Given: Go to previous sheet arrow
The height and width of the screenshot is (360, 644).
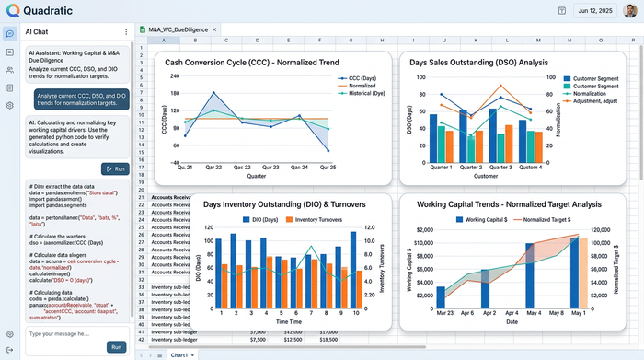Looking at the screenshot, I should pyautogui.click(x=142, y=355).
